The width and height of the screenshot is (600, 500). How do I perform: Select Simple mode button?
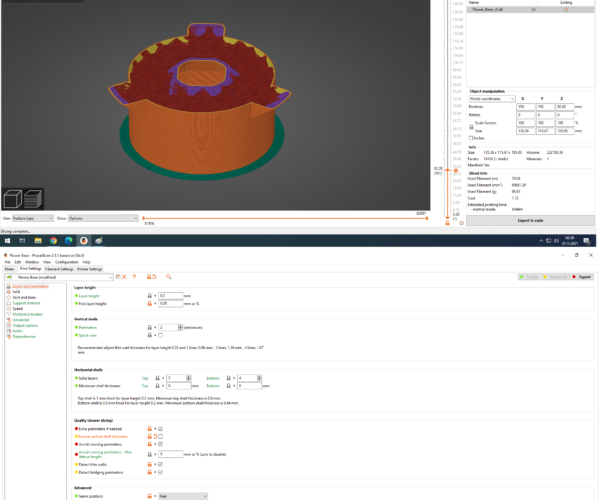tap(529, 277)
